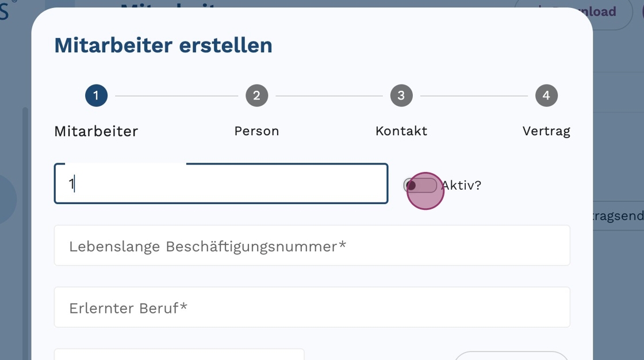Click the partially visible field below Erlernter Beruf
Image resolution: width=644 pixels, height=360 pixels.
coord(179,354)
